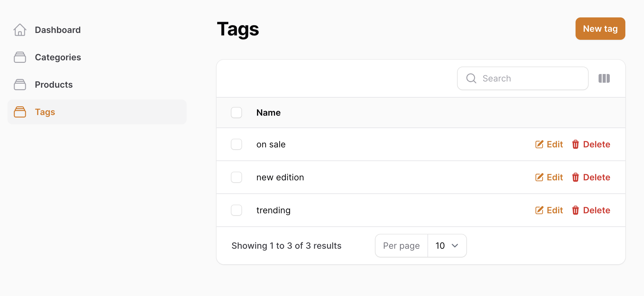Viewport: 644px width, 296px height.
Task: Open the Per page dropdown
Action: pyautogui.click(x=447, y=246)
